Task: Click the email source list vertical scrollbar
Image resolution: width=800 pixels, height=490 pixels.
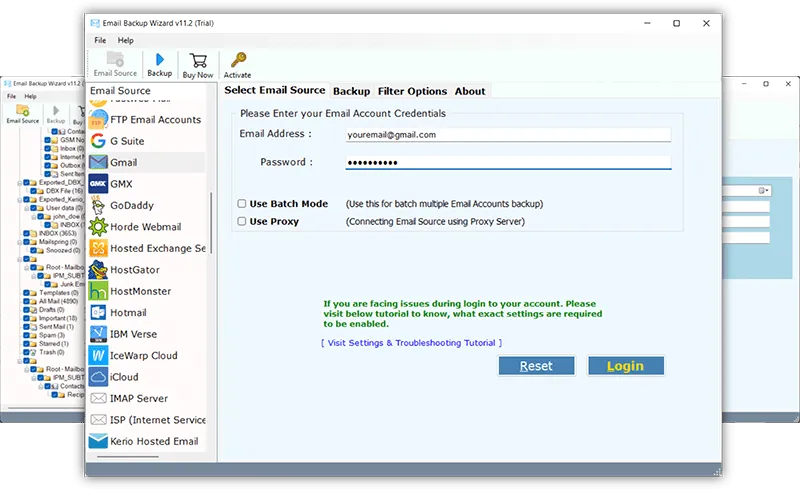Action: (x=211, y=223)
